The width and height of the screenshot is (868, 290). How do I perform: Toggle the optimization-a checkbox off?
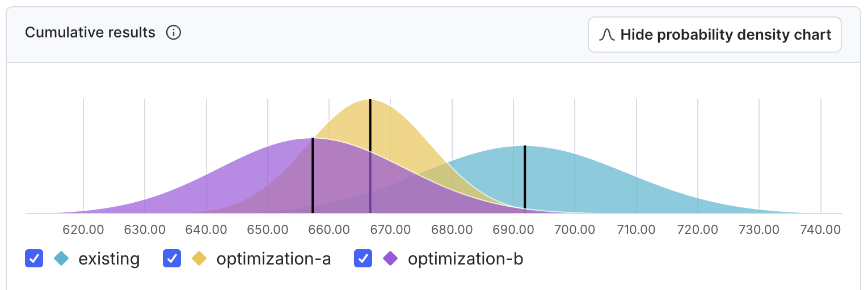click(x=172, y=259)
